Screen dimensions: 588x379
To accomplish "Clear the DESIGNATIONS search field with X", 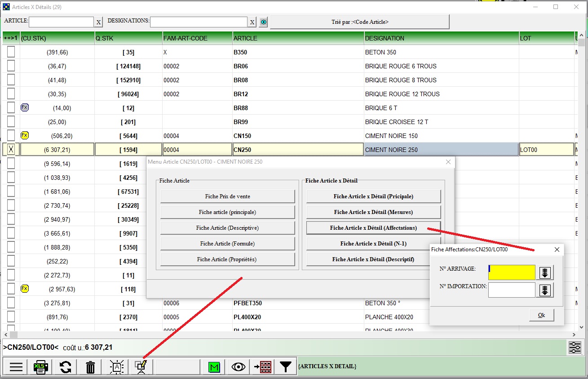I will click(252, 22).
